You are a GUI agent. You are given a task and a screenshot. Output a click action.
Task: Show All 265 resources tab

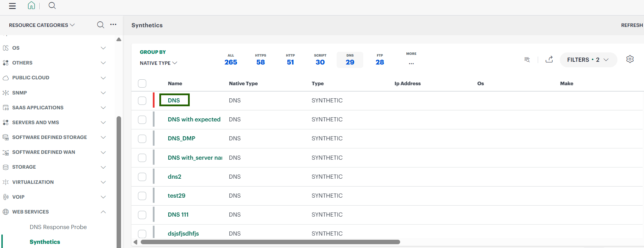(x=231, y=60)
